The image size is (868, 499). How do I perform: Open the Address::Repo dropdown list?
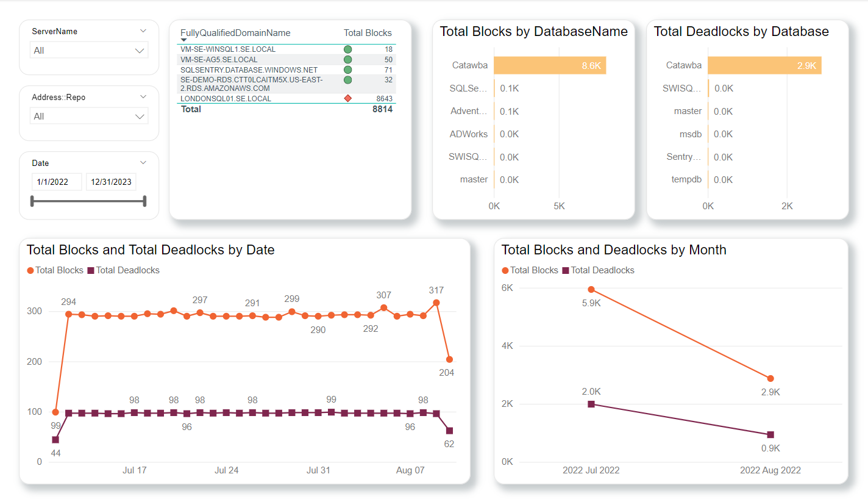click(89, 117)
